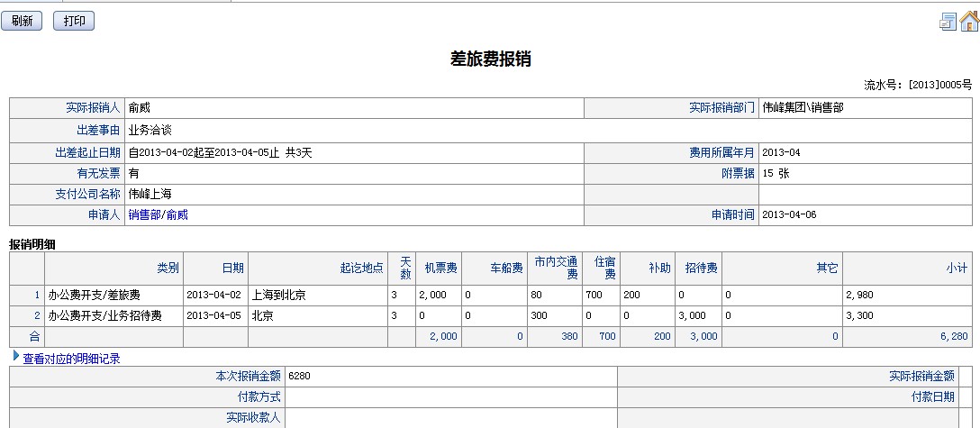The height and width of the screenshot is (428, 980).
Task: Open the document form icon beside the house
Action: pyautogui.click(x=948, y=22)
